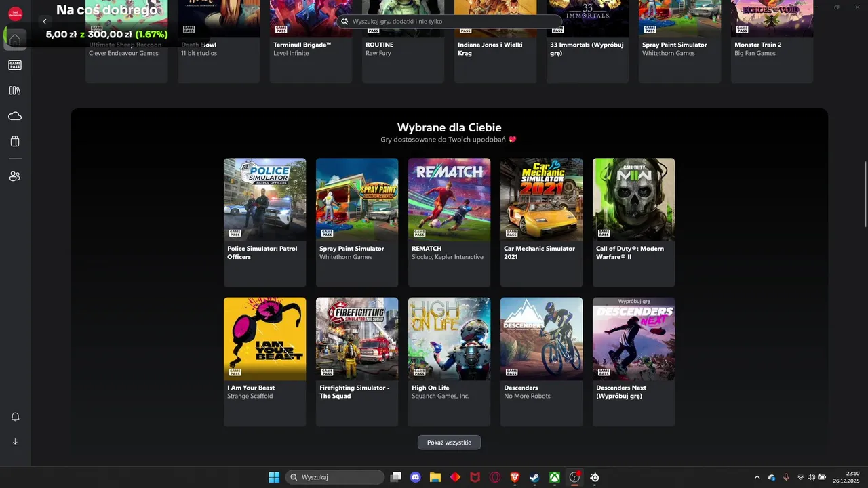The width and height of the screenshot is (868, 488).
Task: Click the red profile avatar icon
Action: tap(15, 14)
